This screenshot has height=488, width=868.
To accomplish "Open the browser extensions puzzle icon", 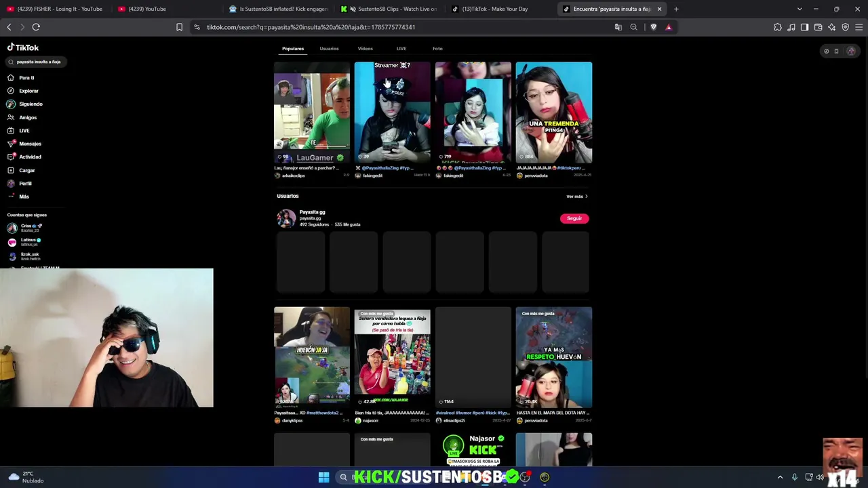I will click(778, 27).
